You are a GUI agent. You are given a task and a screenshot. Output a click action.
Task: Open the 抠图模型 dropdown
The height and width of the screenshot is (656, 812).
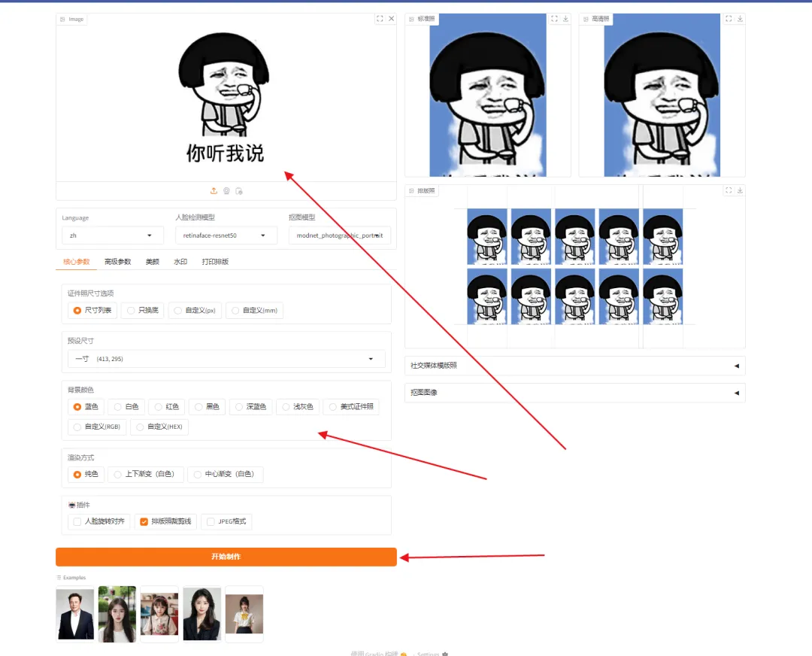tap(339, 235)
